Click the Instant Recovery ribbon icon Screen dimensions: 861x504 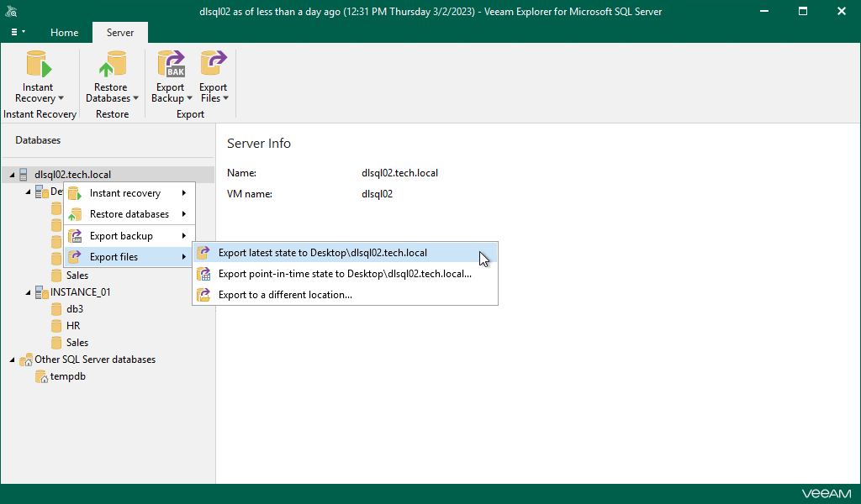tap(39, 64)
